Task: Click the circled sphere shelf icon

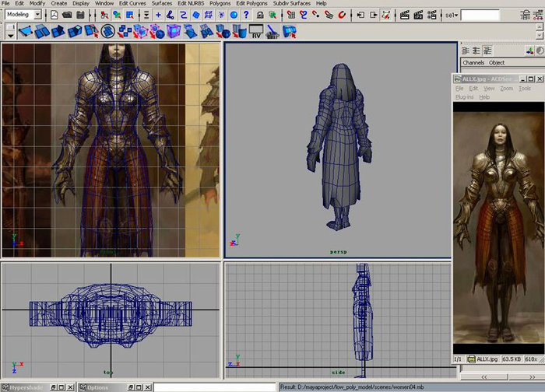Action: (108, 31)
